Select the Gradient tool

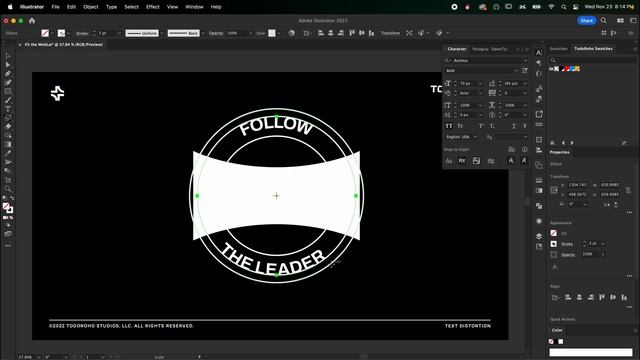pyautogui.click(x=8, y=144)
